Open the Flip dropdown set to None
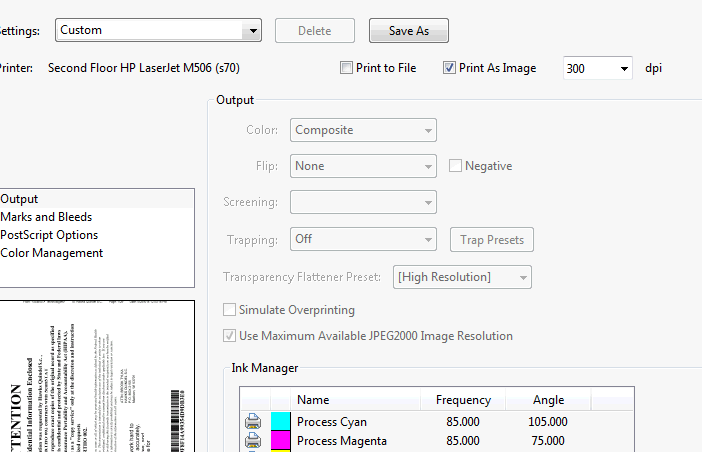This screenshot has width=702, height=452. click(x=363, y=166)
